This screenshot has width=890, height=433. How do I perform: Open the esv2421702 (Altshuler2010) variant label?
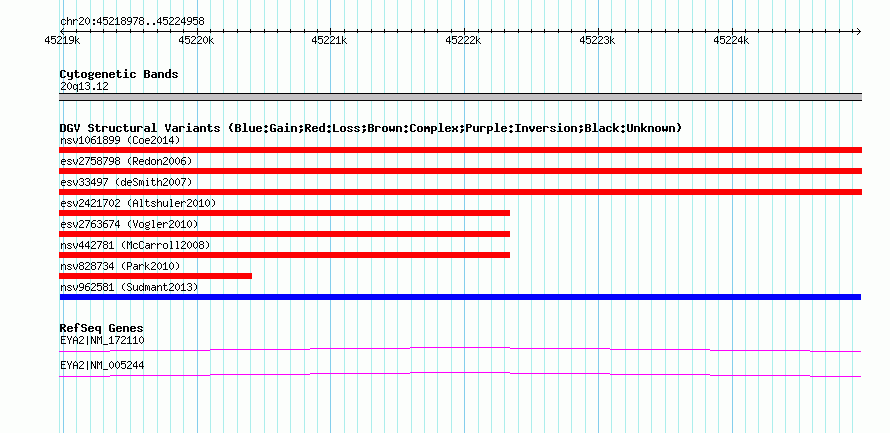pos(138,203)
